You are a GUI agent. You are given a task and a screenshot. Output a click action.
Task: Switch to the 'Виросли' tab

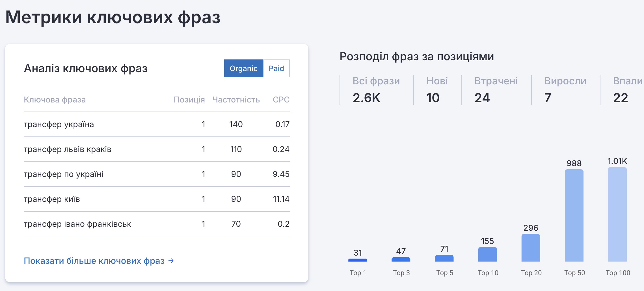tap(565, 90)
